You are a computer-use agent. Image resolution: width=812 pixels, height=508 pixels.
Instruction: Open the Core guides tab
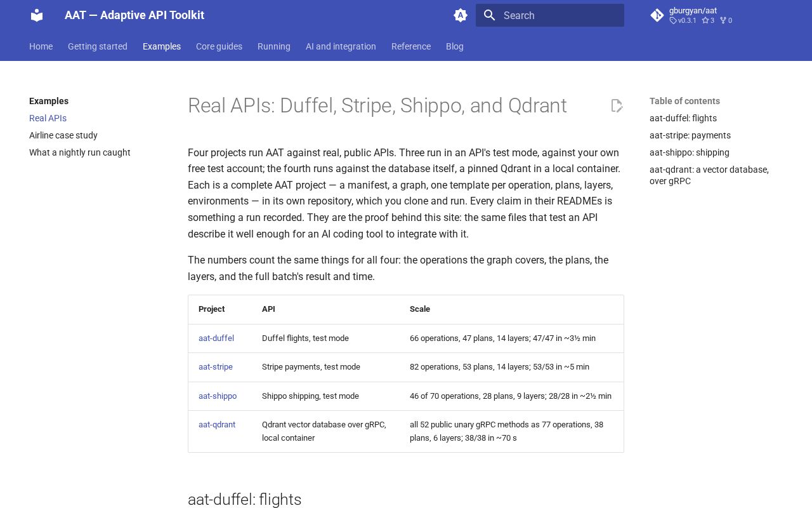coord(219,46)
